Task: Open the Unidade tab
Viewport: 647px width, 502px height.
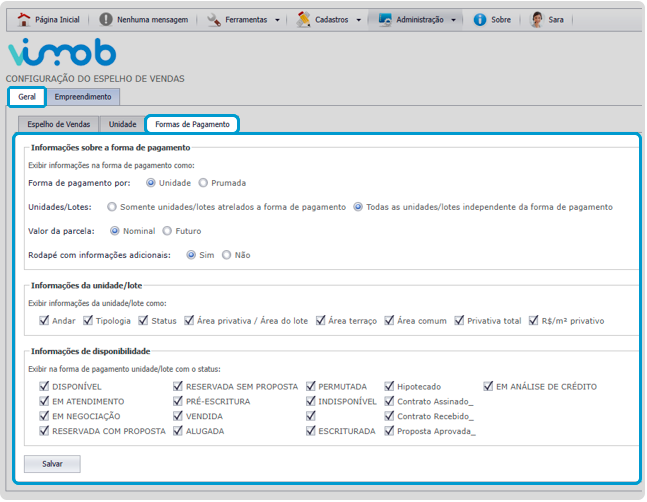Action: pyautogui.click(x=123, y=124)
